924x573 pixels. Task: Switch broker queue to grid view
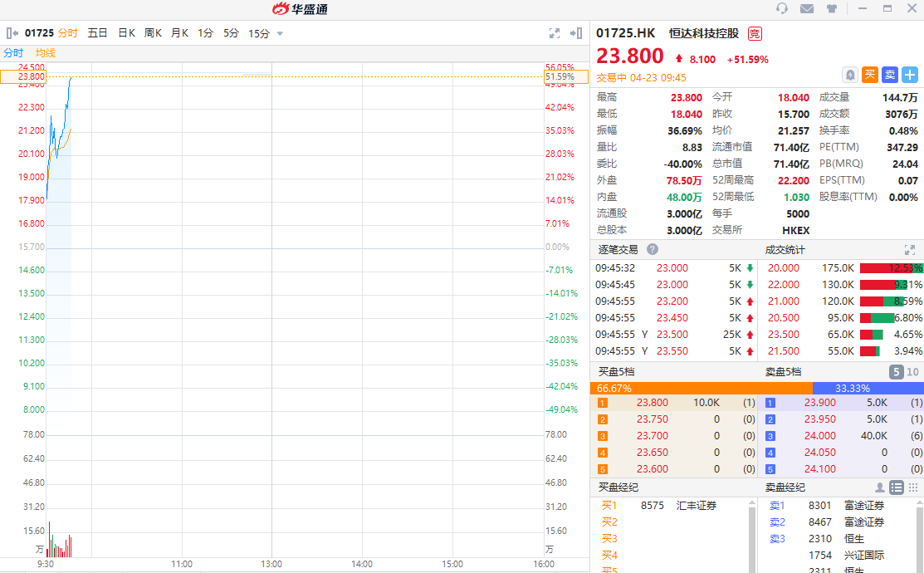point(913,487)
